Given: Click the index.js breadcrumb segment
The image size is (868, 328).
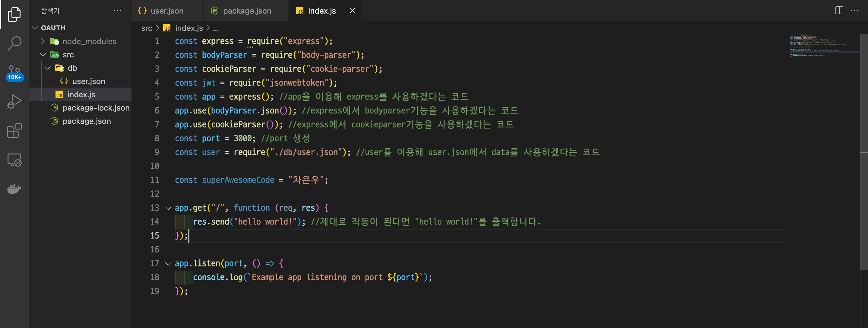Looking at the screenshot, I should (189, 28).
